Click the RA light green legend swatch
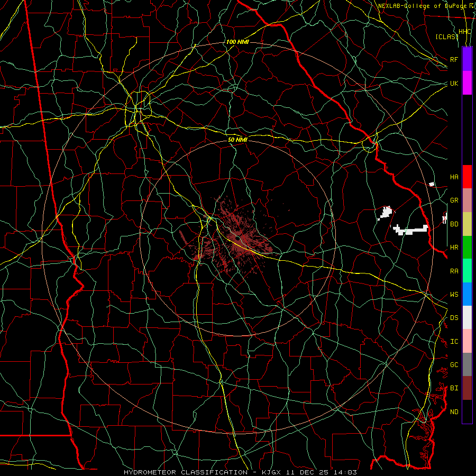476x476 pixels. (x=467, y=270)
